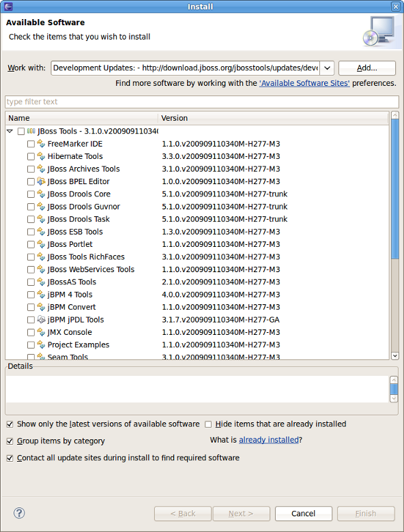The height and width of the screenshot is (532, 404).
Task: Check the JBoss Archives Tools checkbox
Action: coord(31,169)
